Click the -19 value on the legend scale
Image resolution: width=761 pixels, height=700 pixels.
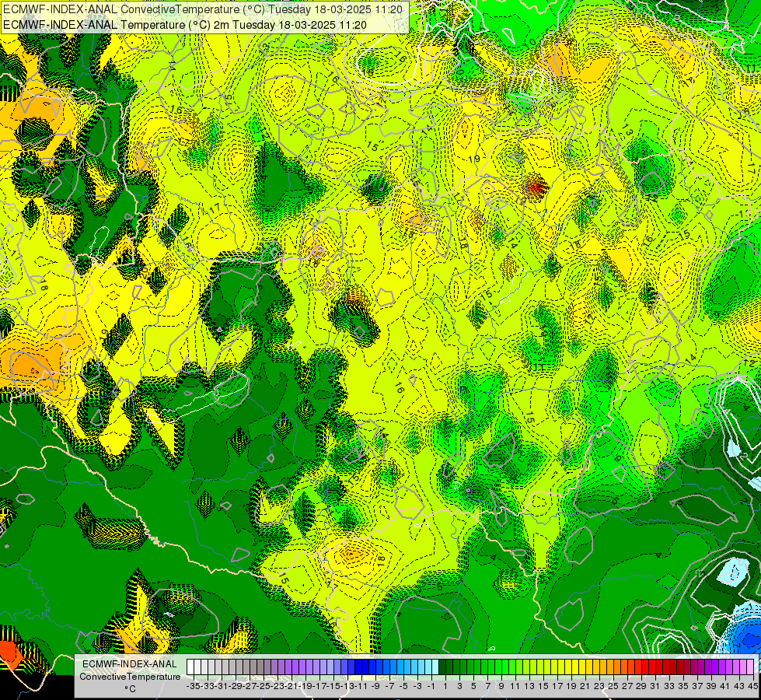305,687
